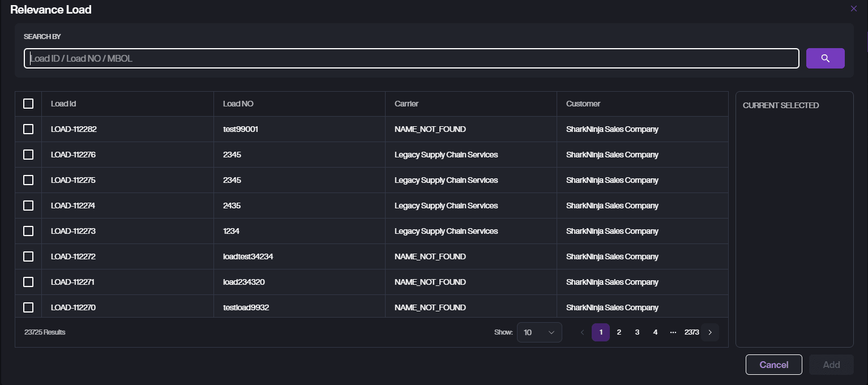Navigate to page 3
The width and height of the screenshot is (868, 385).
point(637,332)
